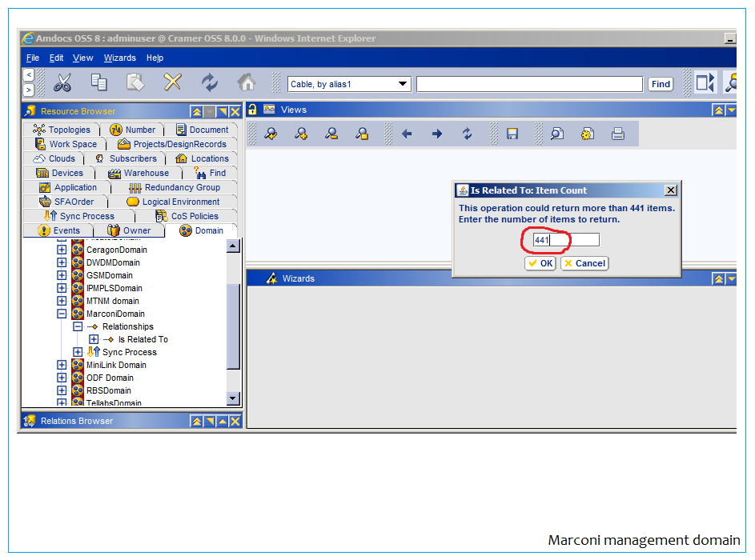Click the scissors Cut icon

[62, 82]
